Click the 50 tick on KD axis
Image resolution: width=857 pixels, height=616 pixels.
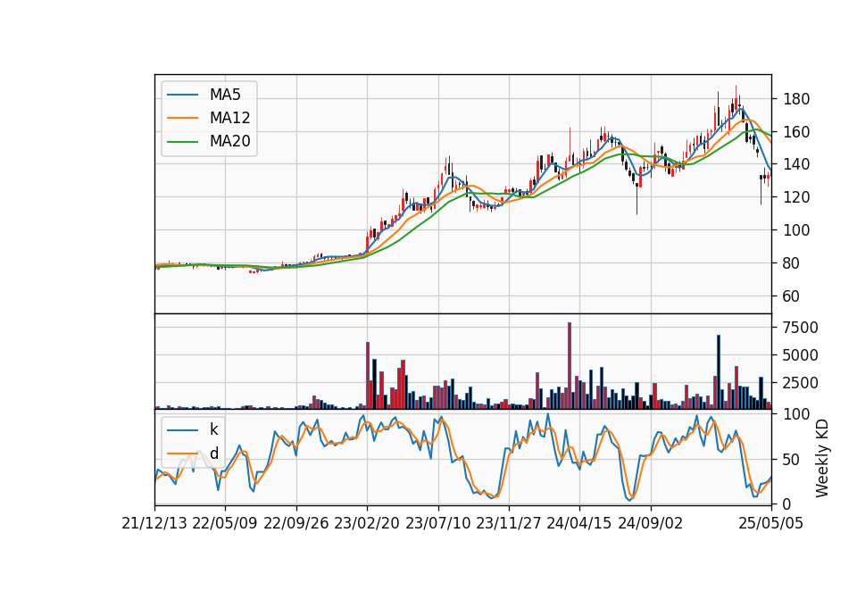[x=792, y=460]
